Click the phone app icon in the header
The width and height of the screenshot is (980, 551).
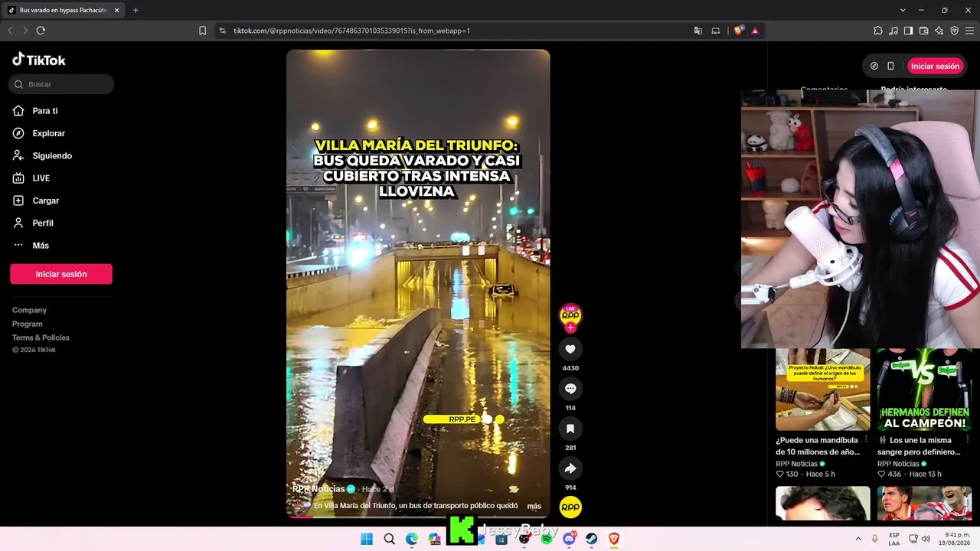[890, 66]
